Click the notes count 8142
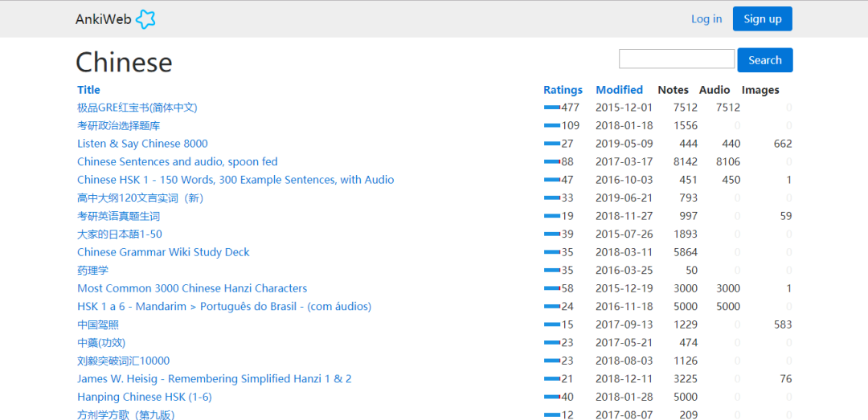Viewport: 868px width, 420px height. tap(686, 161)
